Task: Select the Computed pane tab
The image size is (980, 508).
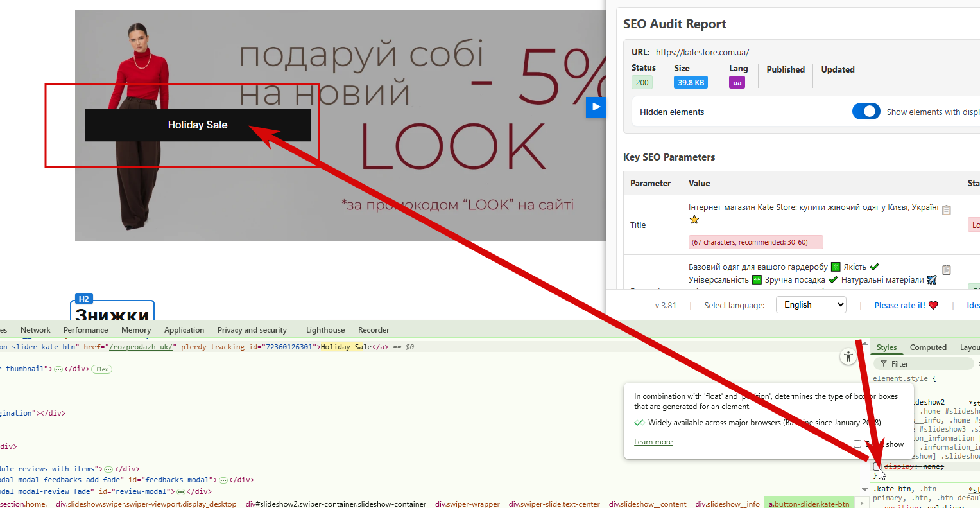Action: click(928, 347)
